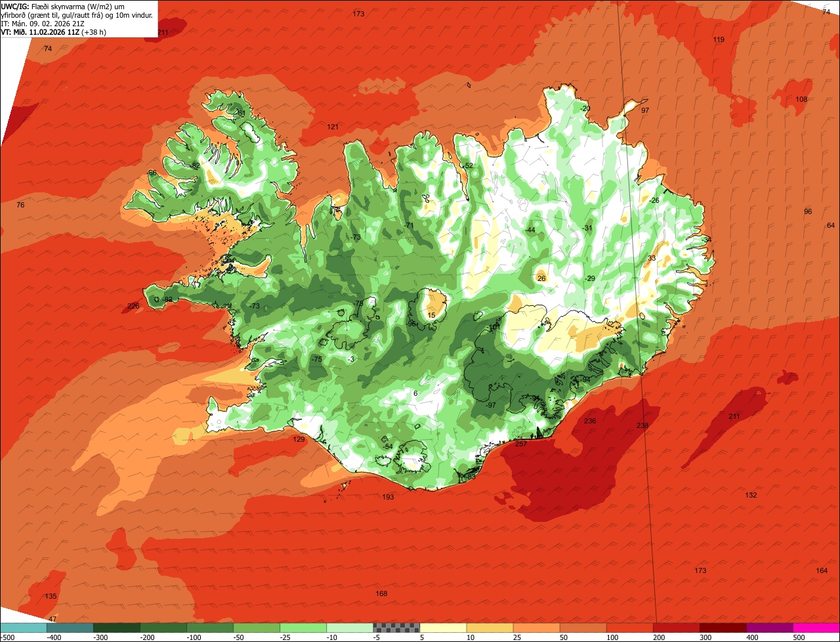Select the darkest green swatch between -300 and -200
Screen dimensions: 840x642
coord(117,628)
